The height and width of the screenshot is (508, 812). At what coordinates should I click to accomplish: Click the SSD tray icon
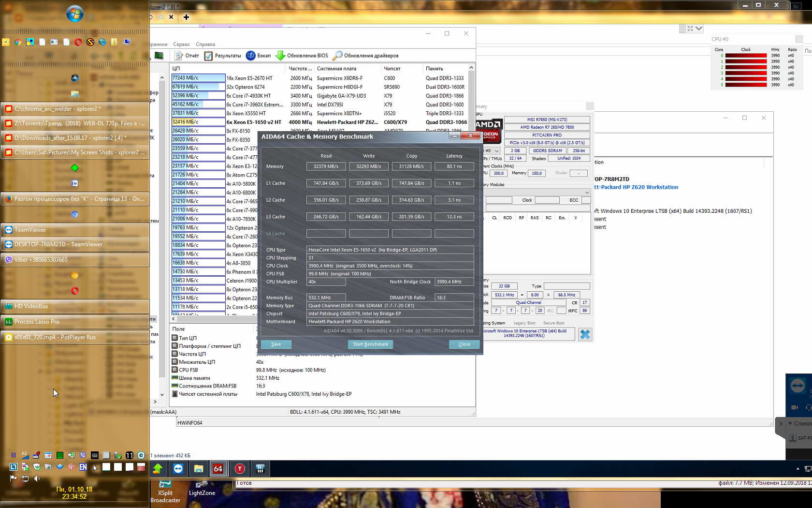pyautogui.click(x=95, y=455)
